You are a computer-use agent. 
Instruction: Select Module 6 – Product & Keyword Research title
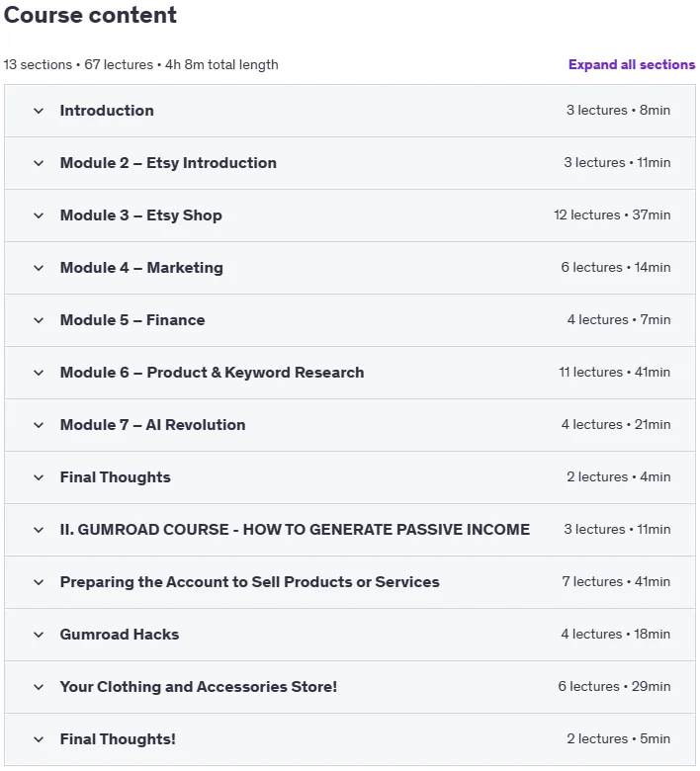(x=212, y=373)
